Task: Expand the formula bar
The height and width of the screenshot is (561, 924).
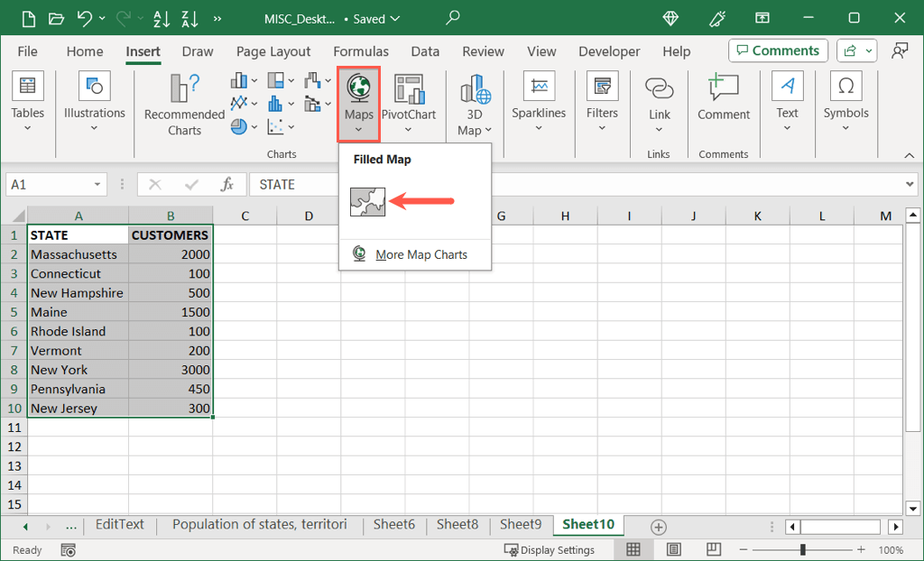Action: (x=910, y=185)
